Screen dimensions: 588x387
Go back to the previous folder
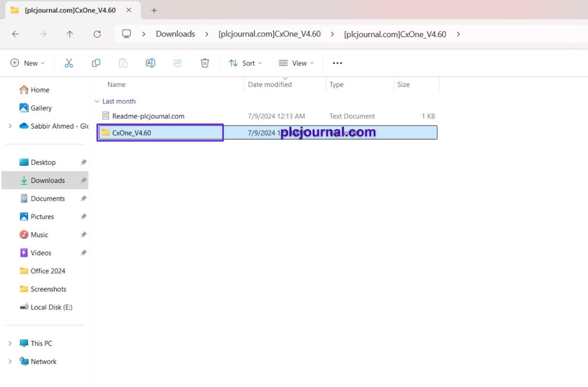tap(15, 34)
